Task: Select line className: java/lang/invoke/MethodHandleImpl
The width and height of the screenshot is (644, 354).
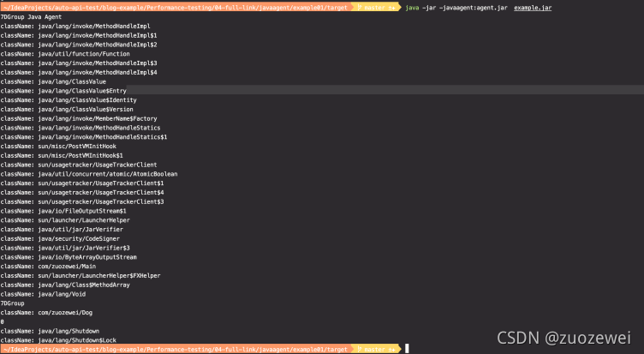Action: 75,27
